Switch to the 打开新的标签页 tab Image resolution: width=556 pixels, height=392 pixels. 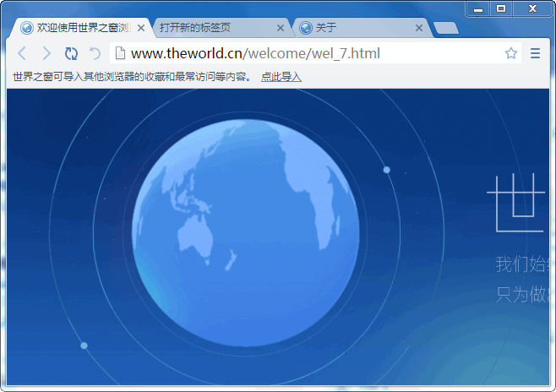coord(221,28)
